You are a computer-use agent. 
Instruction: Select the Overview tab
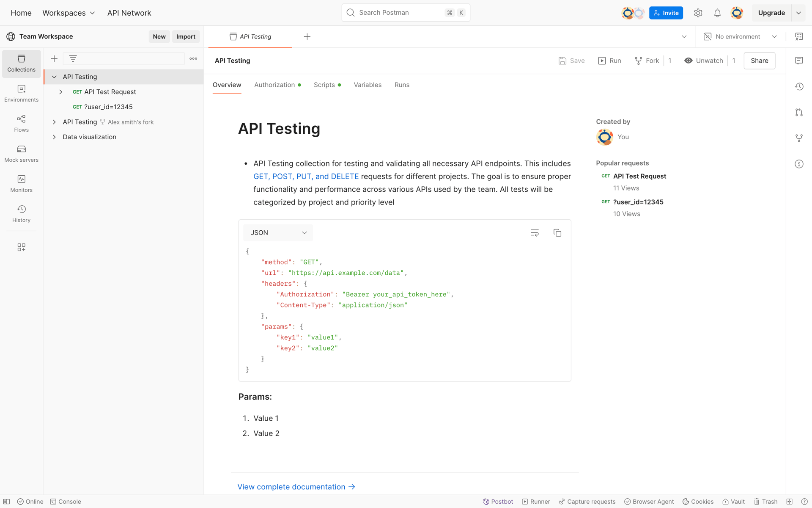tap(227, 85)
